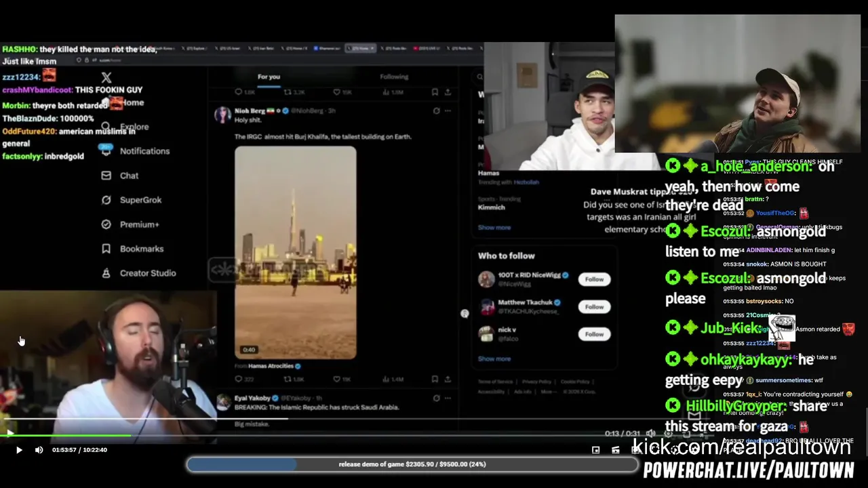Click the release demo of game goal bar

click(x=412, y=464)
